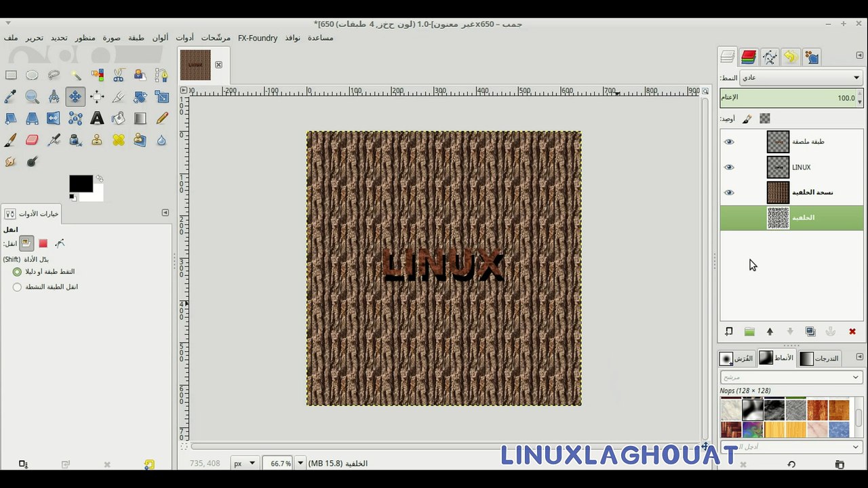Open the 'تحرير' Edit menu

(35, 38)
